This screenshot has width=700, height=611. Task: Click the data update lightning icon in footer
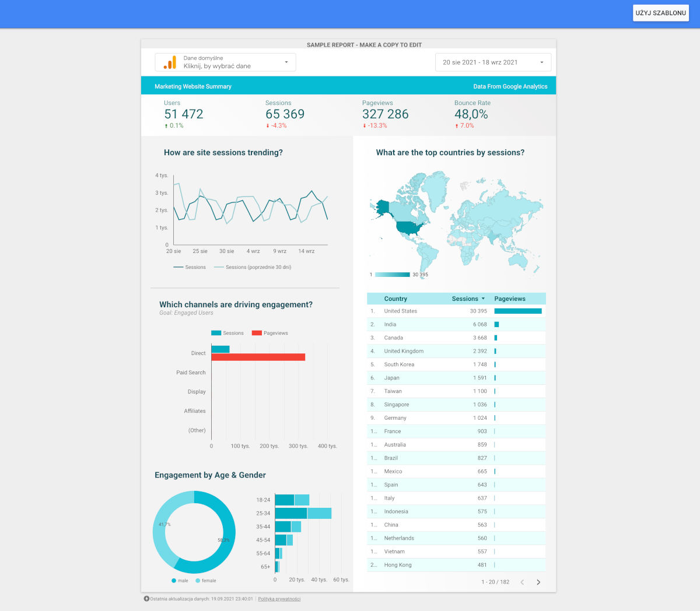[x=146, y=599]
